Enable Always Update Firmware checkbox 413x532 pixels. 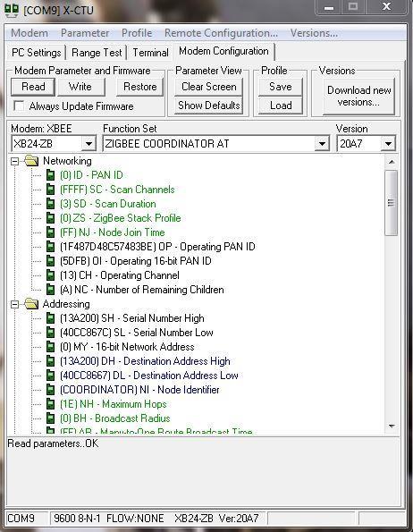[19, 106]
